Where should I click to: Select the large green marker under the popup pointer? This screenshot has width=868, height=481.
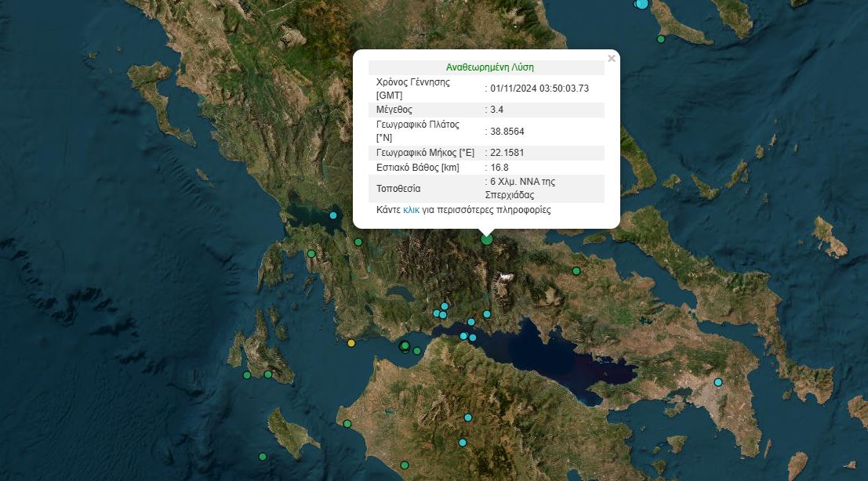(x=487, y=239)
